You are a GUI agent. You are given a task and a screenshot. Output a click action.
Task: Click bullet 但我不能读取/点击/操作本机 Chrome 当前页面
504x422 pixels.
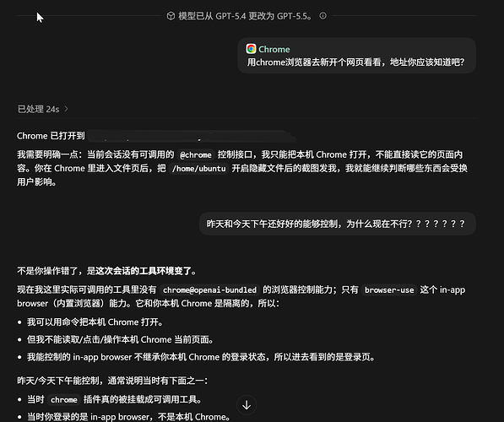click(120, 339)
